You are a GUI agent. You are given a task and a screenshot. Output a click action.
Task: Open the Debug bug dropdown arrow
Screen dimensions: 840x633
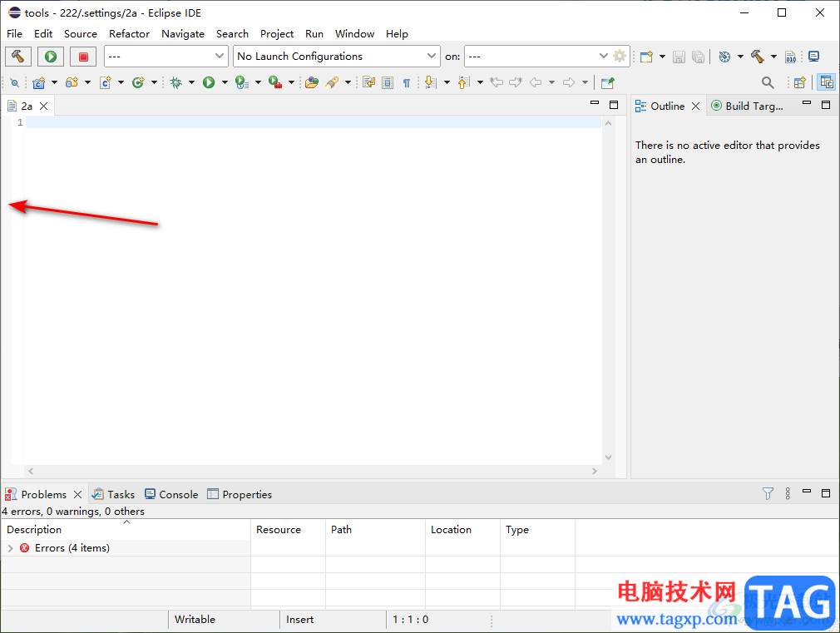[191, 82]
